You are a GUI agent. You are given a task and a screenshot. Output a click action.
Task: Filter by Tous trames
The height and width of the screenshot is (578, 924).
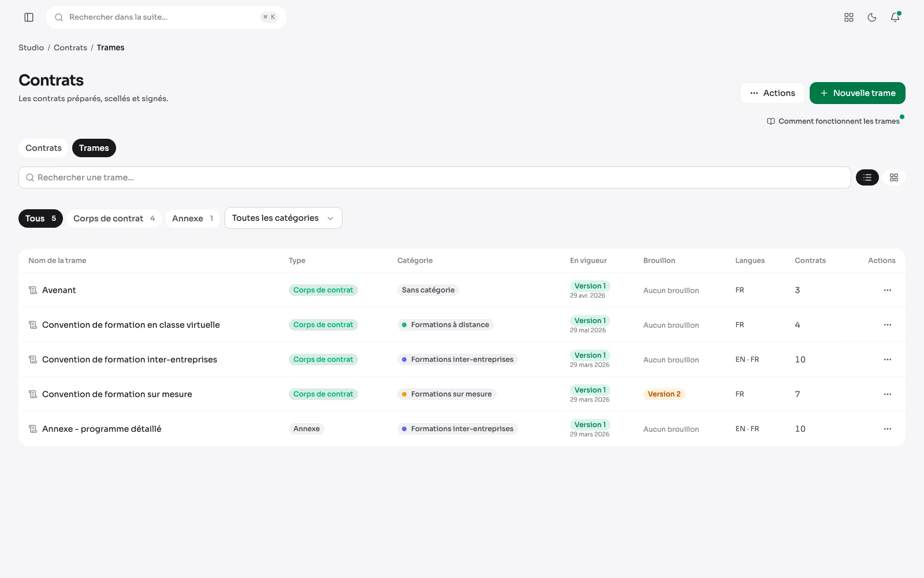(x=40, y=218)
